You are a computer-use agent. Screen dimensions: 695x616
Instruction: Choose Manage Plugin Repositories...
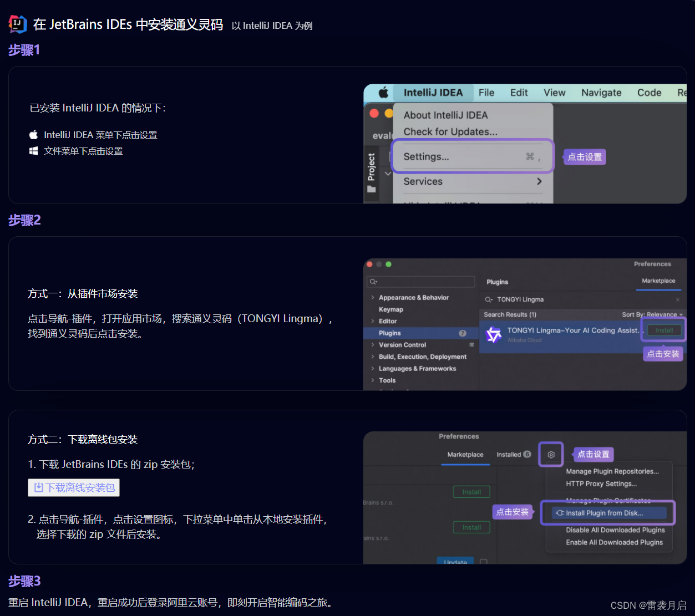pyautogui.click(x=612, y=471)
